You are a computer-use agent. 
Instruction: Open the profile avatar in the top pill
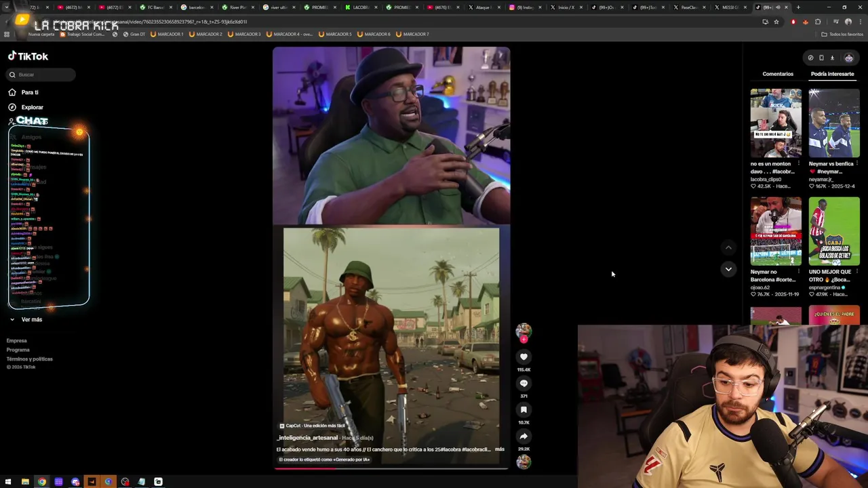(848, 58)
